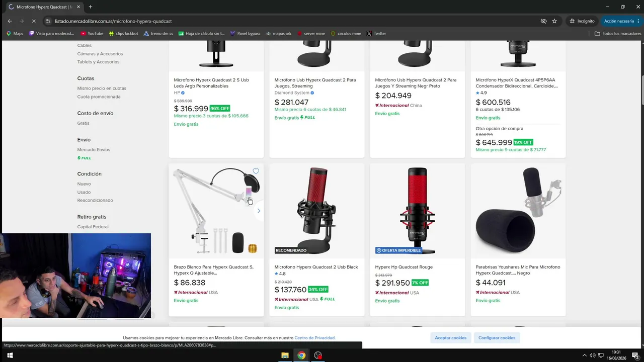This screenshot has width=644, height=362.
Task: Open the Panel bypass bookmark
Action: pos(245,34)
